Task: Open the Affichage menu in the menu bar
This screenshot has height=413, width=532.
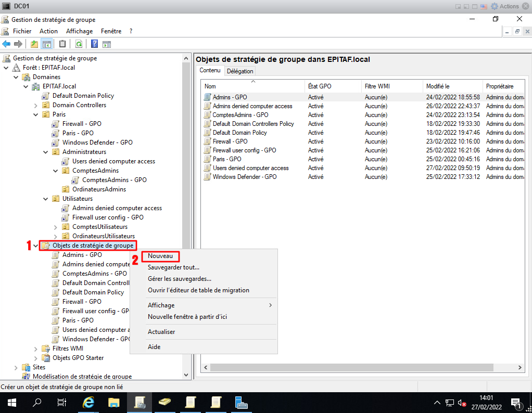Action: (79, 31)
